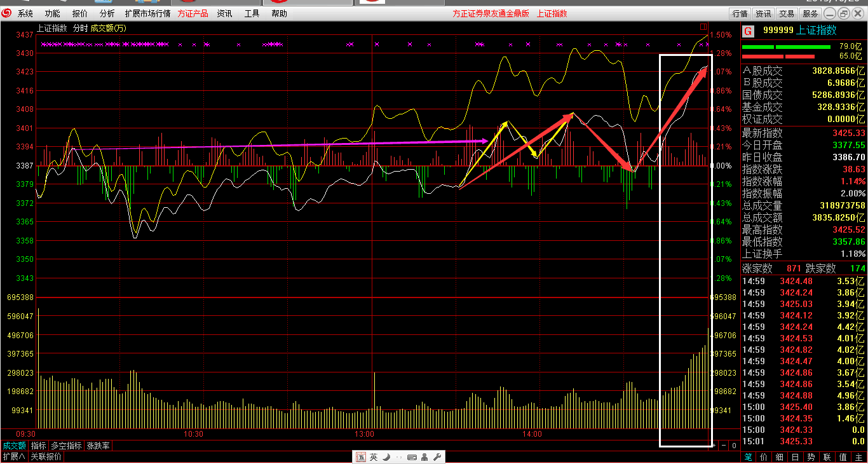Image resolution: width=868 pixels, height=464 pixels.
Task: Click the IME 五 input mode icon
Action: [x=361, y=457]
